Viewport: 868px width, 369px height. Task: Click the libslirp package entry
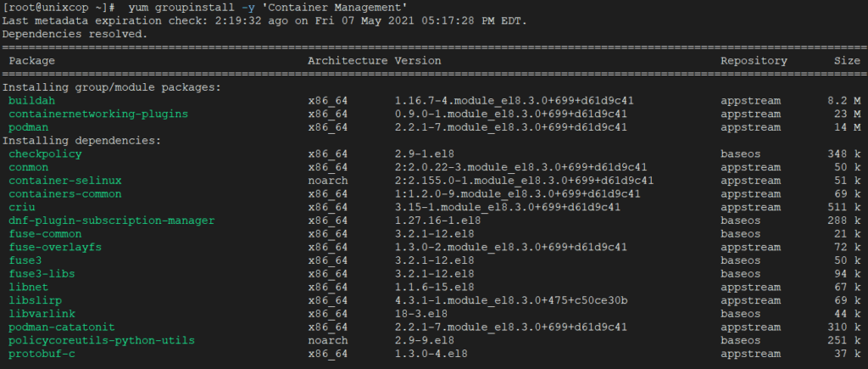click(36, 300)
